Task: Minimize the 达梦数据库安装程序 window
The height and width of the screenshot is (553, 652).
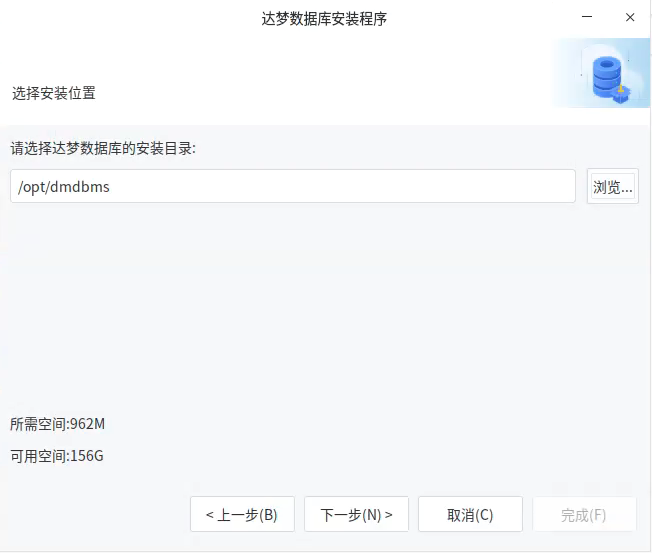Action: pyautogui.click(x=587, y=17)
